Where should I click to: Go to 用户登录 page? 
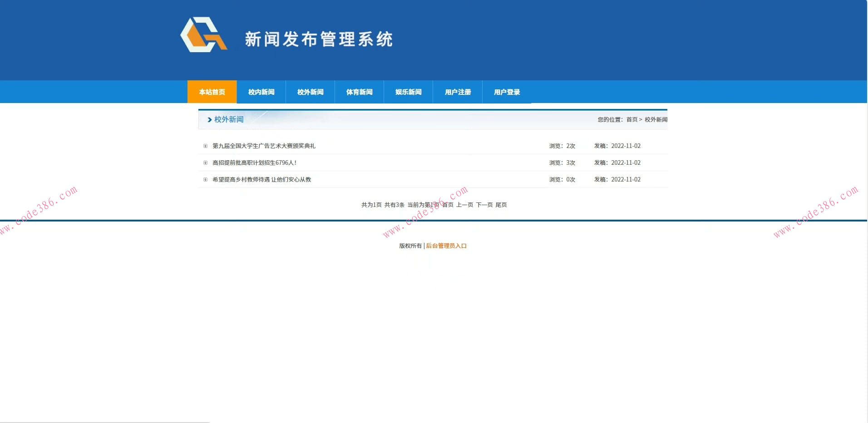507,92
